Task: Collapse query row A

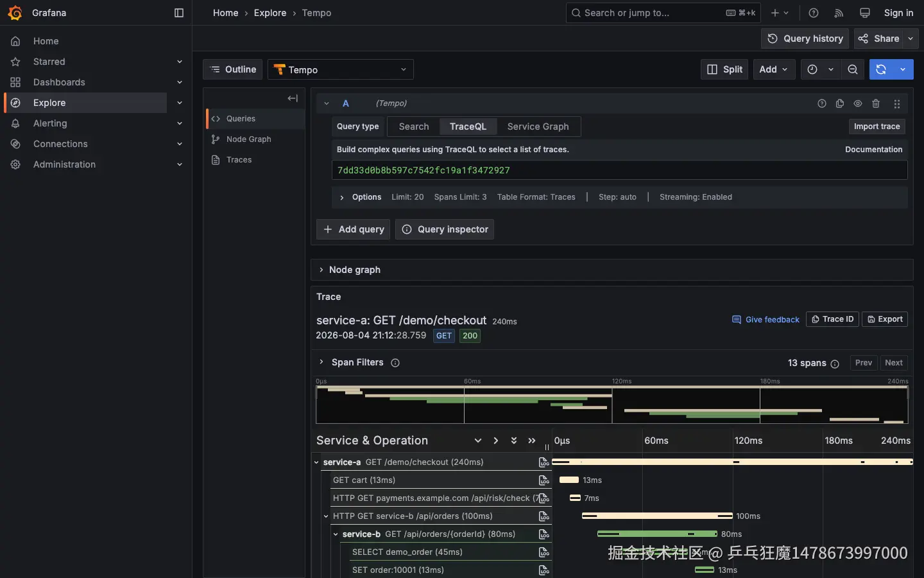Action: point(327,103)
